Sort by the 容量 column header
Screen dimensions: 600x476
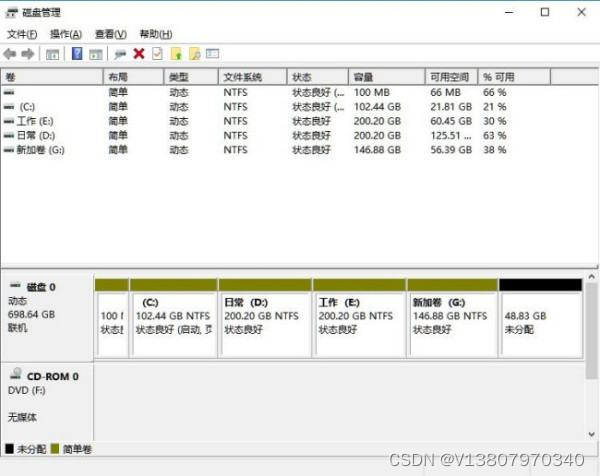click(x=387, y=77)
